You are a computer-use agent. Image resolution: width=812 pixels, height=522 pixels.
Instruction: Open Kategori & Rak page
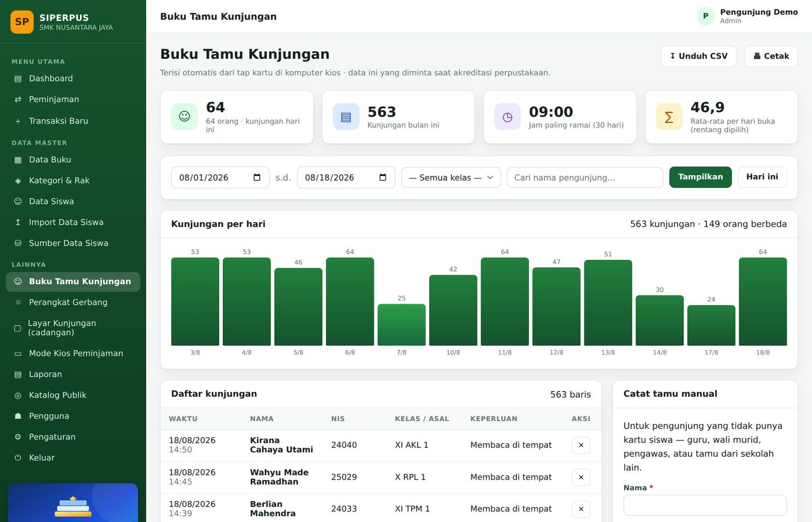(73, 180)
